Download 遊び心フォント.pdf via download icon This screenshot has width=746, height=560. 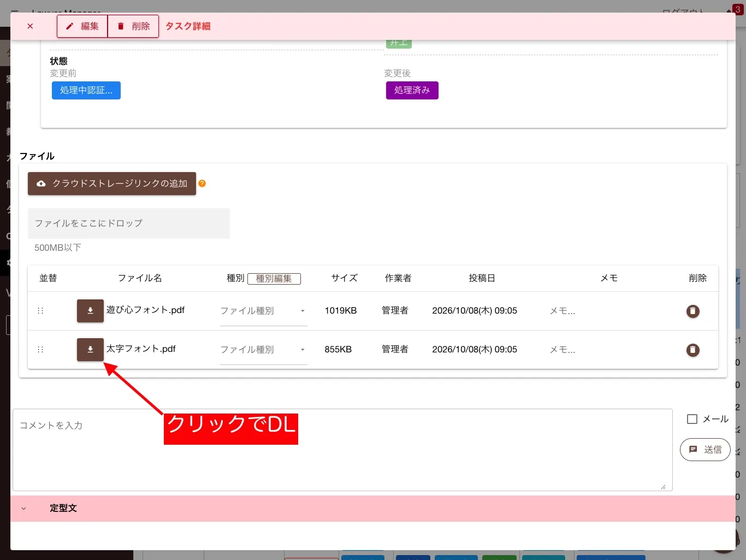pyautogui.click(x=90, y=311)
